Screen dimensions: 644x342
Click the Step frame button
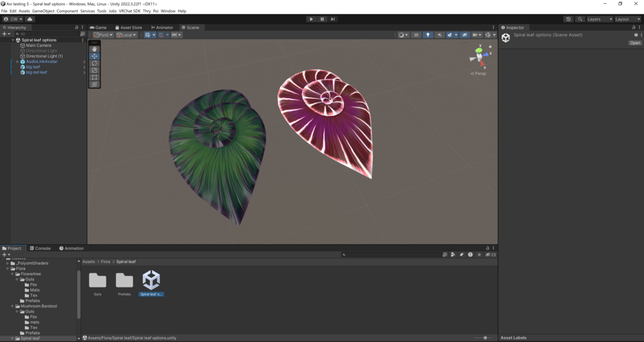coord(333,19)
